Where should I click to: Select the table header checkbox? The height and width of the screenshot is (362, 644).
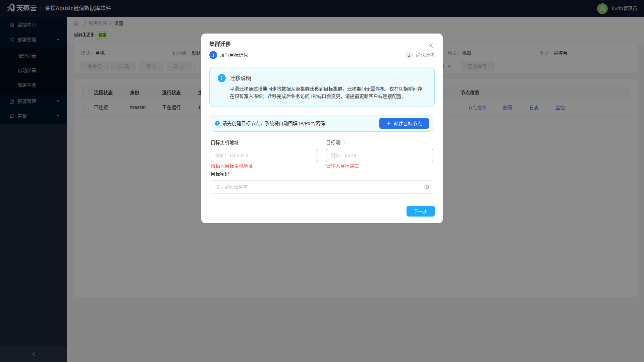(86, 93)
